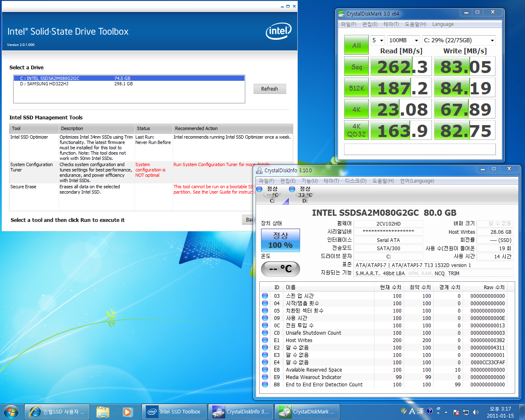Open CrystalDiskInfo 테마(T) menu

331,181
